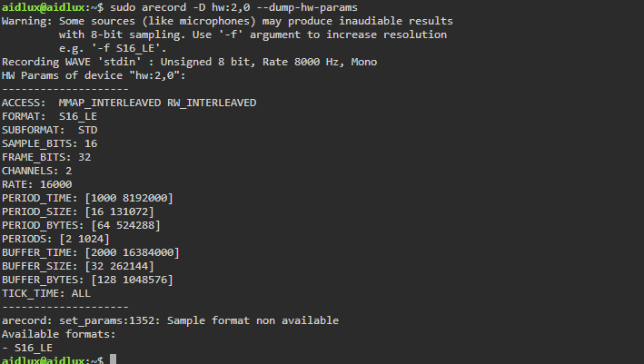Image resolution: width=644 pixels, height=364 pixels.
Task: Click the last S16_LE available format entry
Action: [x=34, y=348]
